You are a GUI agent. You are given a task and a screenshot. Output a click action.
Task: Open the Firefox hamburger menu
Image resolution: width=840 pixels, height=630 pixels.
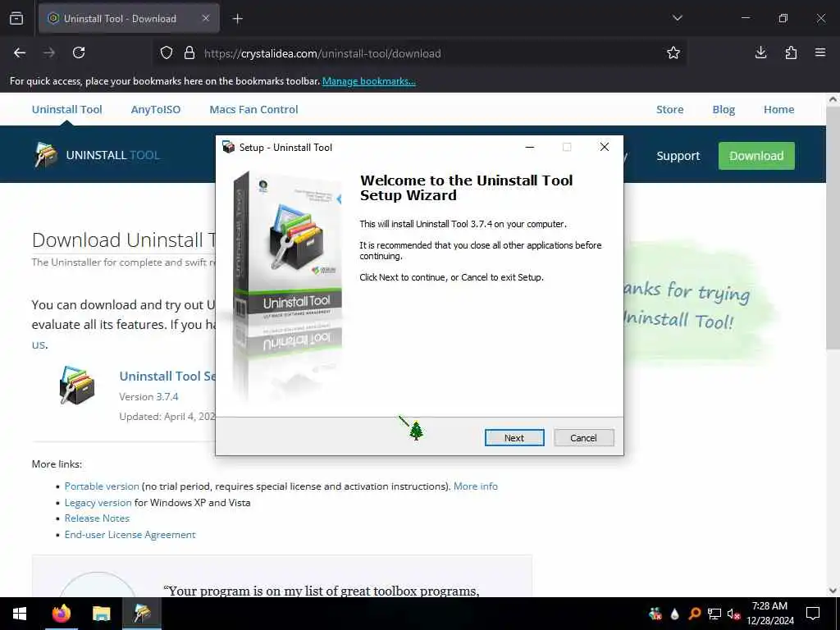coord(820,52)
